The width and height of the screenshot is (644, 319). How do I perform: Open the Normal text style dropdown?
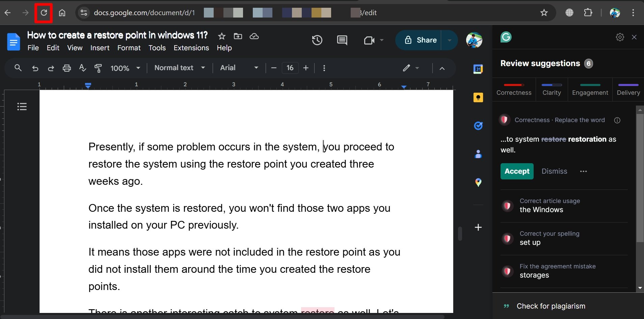point(180,68)
